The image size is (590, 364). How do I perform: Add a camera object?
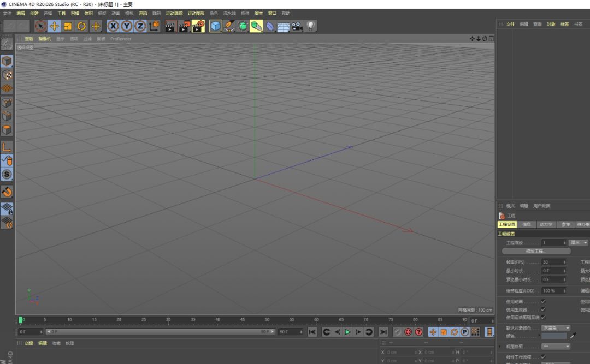tap(297, 26)
